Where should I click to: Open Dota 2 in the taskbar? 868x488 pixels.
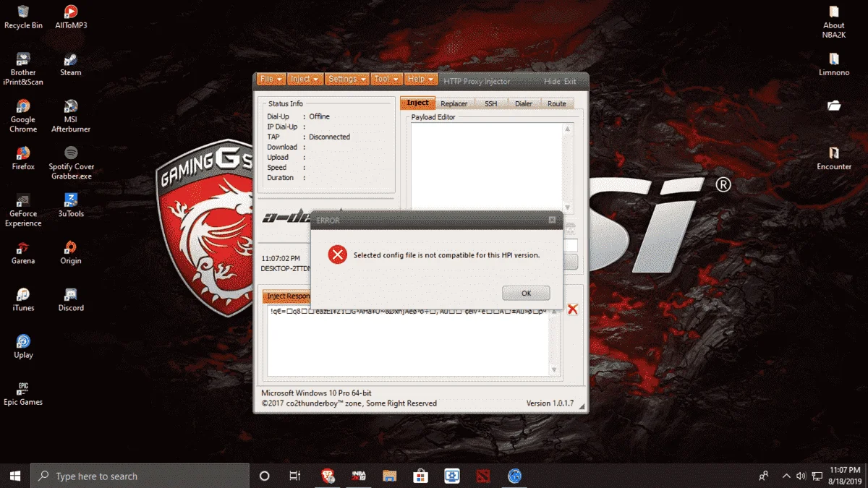click(x=483, y=476)
